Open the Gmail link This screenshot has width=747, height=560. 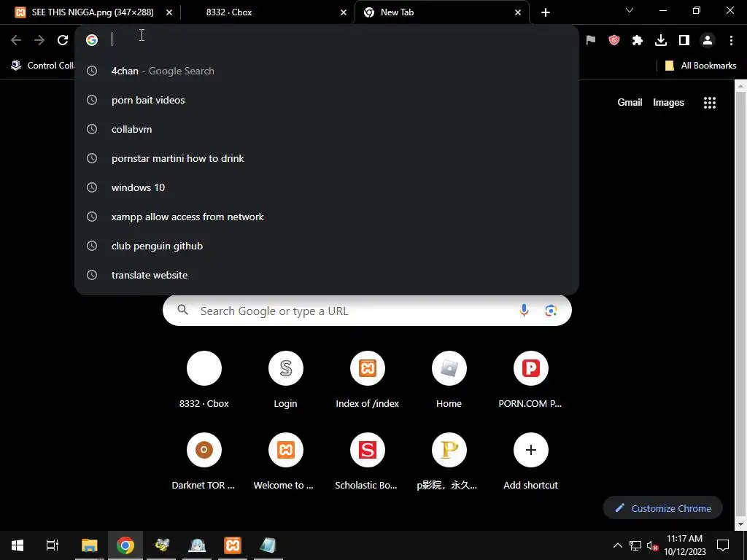click(630, 102)
